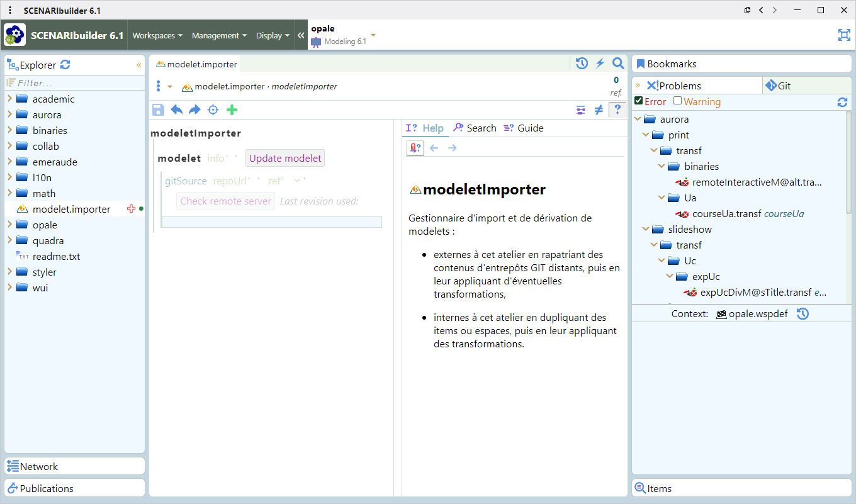Redo the last action with the forward arrow
The width and height of the screenshot is (856, 504).
pos(194,109)
